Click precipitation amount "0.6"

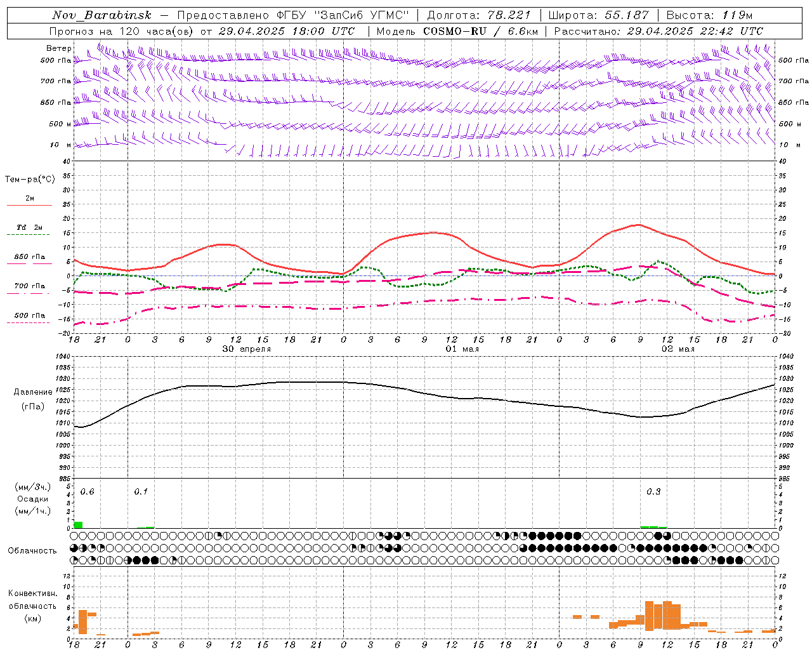point(87,492)
